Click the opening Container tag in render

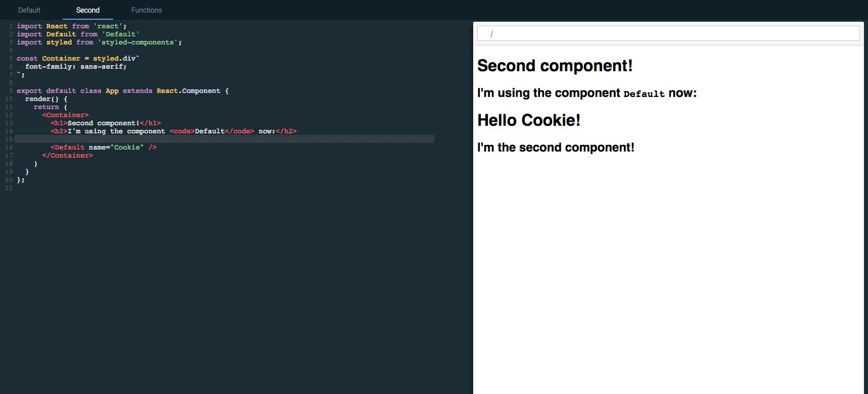point(65,115)
